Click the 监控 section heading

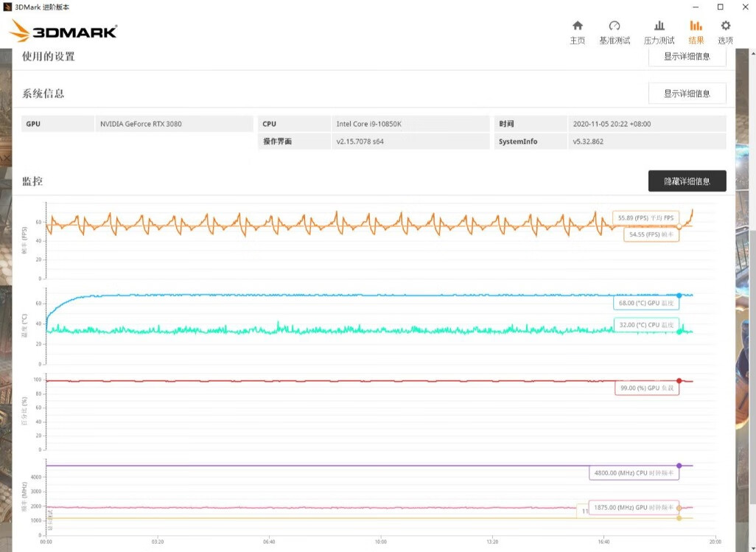[32, 181]
